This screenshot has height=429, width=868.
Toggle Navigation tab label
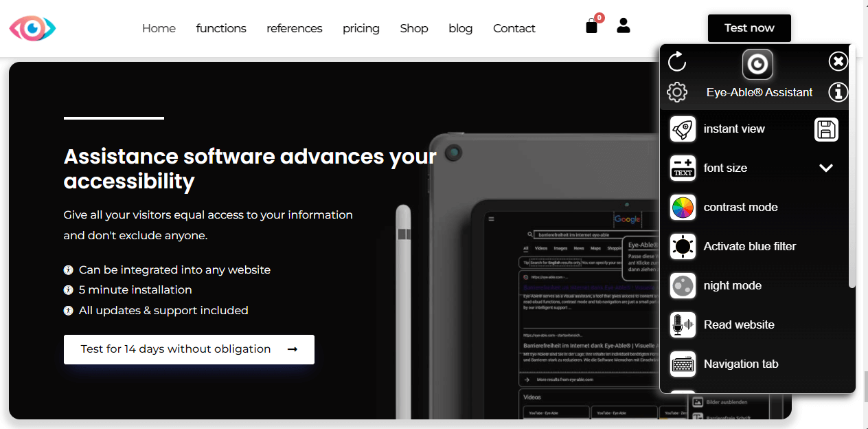tap(741, 364)
